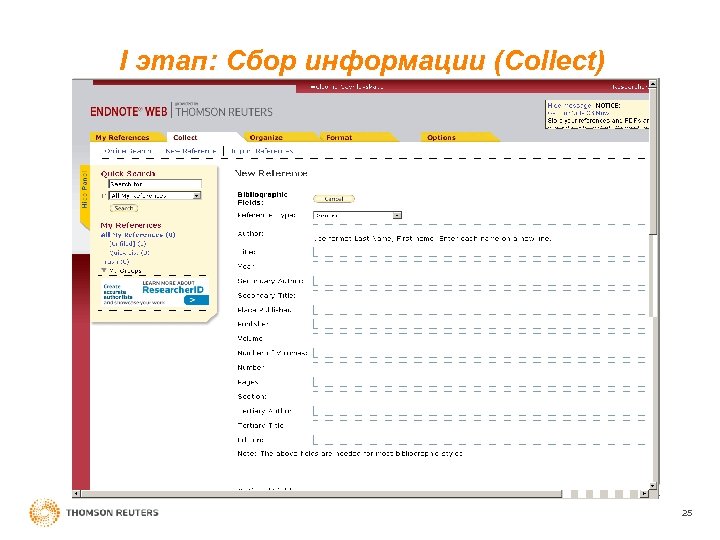Open the Import References sub-tab
This screenshot has height=540, width=720.
pos(262,151)
